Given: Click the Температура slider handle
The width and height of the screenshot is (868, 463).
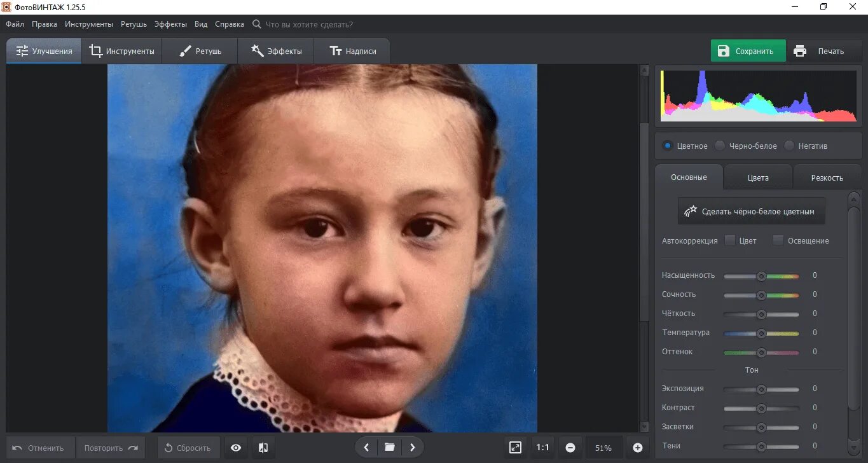Looking at the screenshot, I should [761, 333].
